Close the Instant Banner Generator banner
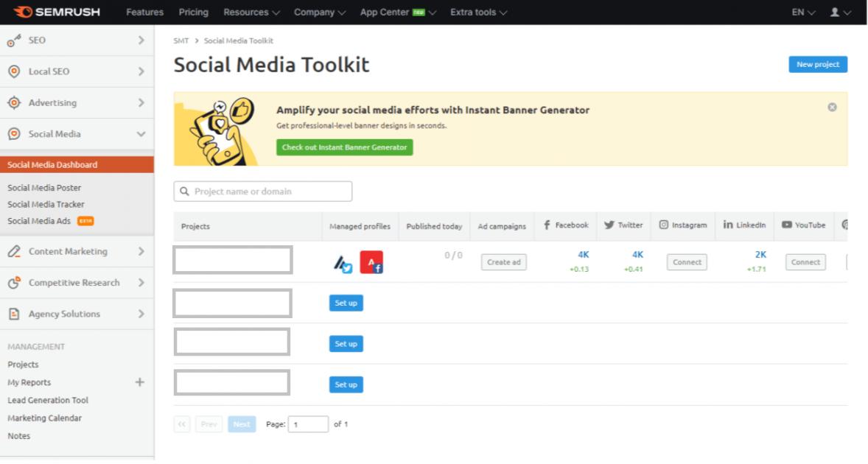This screenshot has width=868, height=464. point(832,108)
